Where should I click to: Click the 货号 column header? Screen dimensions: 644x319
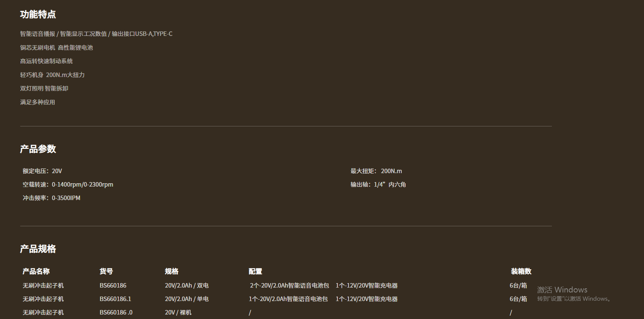tap(106, 271)
